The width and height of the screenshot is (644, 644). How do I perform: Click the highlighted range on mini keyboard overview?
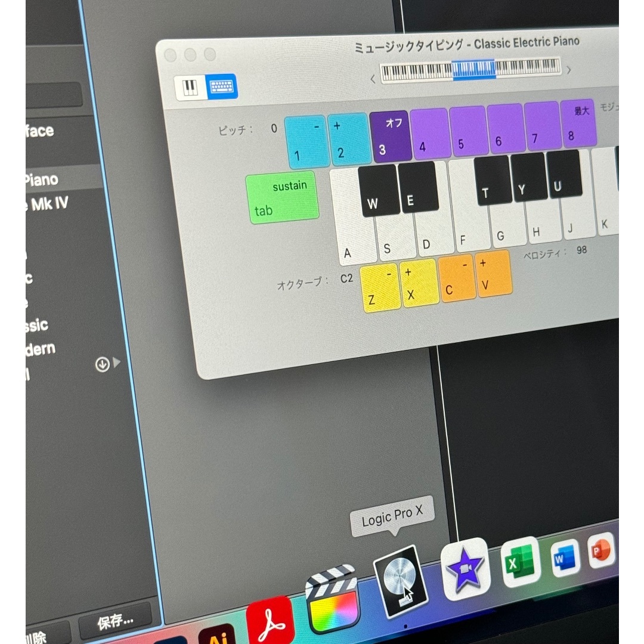473,69
